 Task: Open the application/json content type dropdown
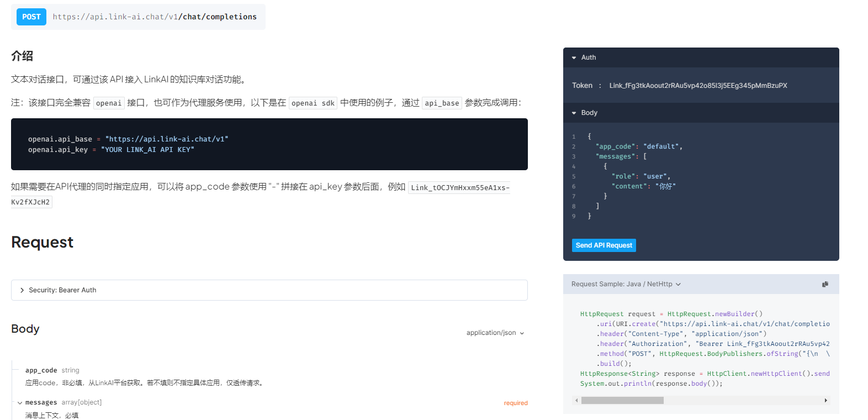coord(495,333)
